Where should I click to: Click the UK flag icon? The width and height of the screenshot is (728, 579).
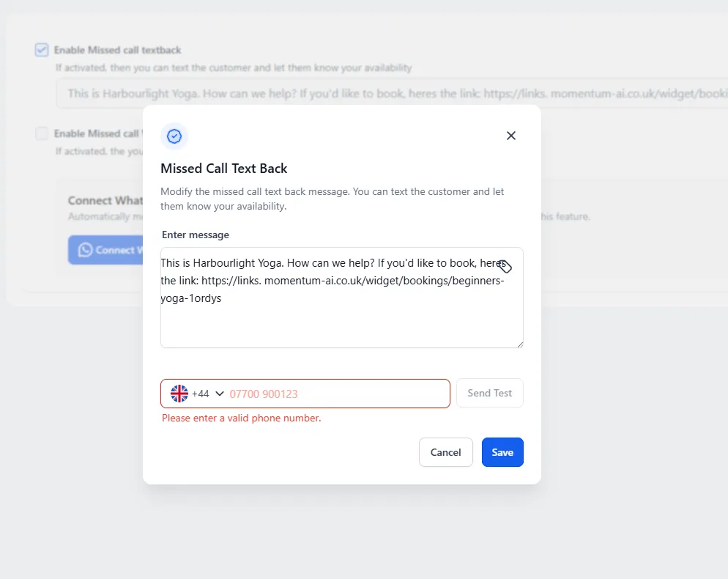[179, 394]
